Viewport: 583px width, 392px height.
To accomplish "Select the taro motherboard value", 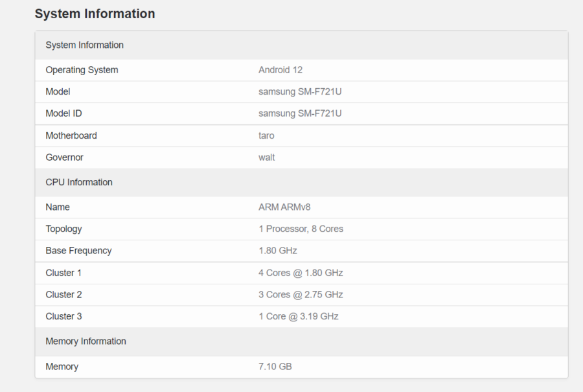I will click(266, 135).
